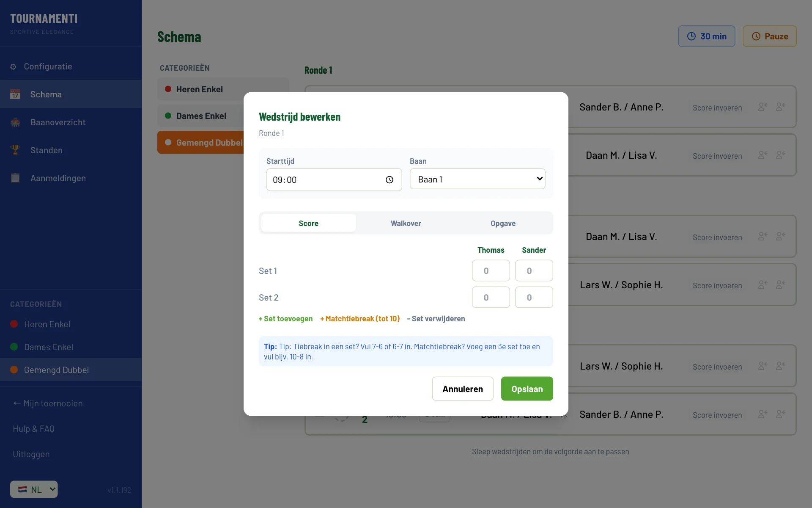Viewport: 812px width, 508px height.
Task: Click the Starttijd time input field
Action: [334, 180]
